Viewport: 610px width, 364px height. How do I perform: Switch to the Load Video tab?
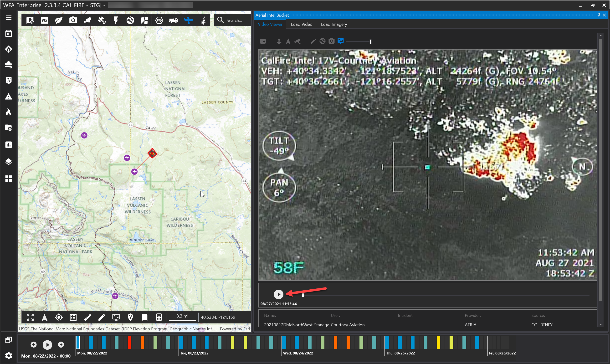click(302, 24)
